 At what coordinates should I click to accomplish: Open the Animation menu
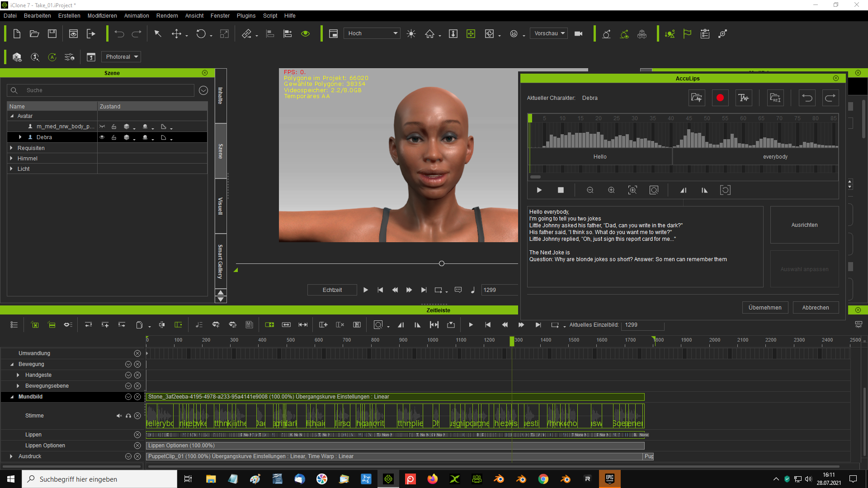click(137, 16)
